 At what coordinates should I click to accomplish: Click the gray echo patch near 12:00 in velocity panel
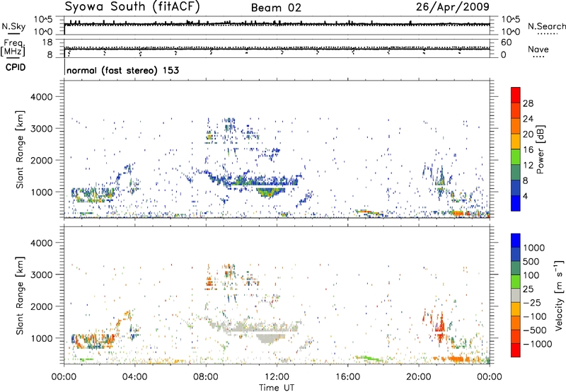pos(270,338)
